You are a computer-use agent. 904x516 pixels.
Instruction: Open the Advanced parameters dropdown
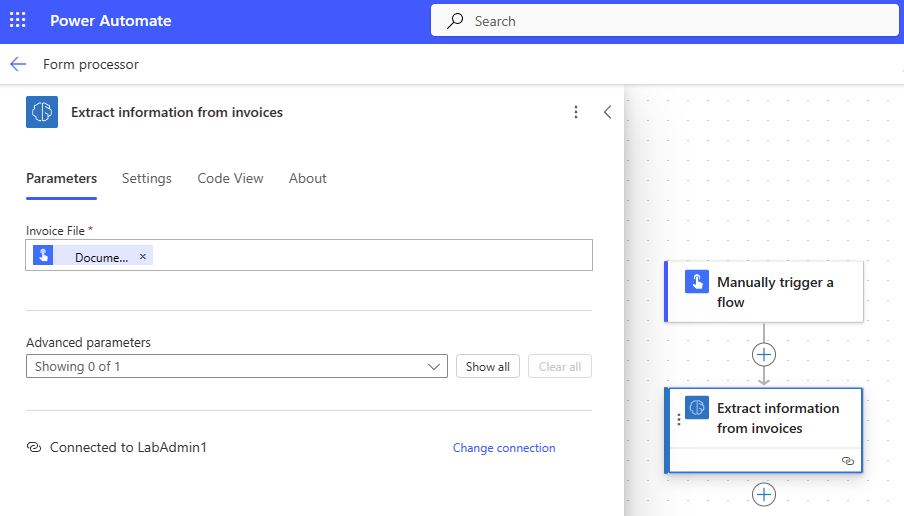pyautogui.click(x=236, y=366)
